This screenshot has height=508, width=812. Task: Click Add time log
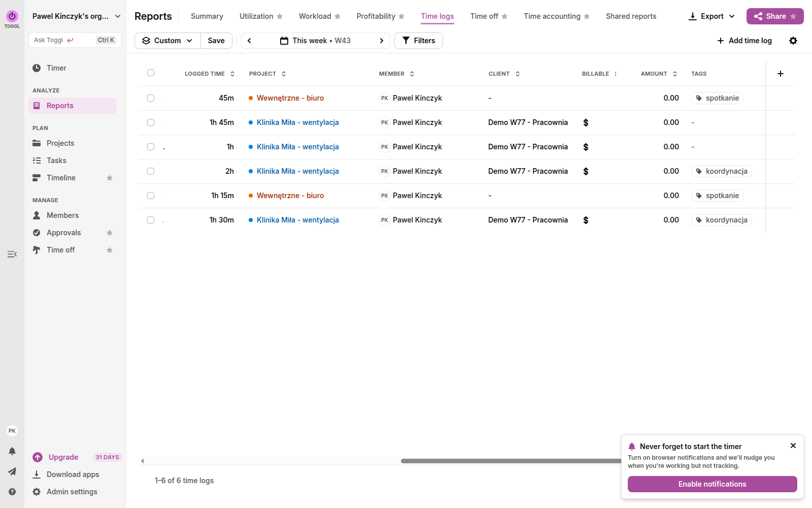745,41
